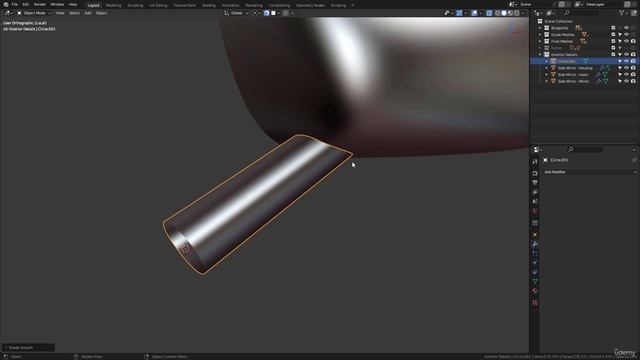Hide Final Meshes collection in viewport
The image size is (640, 360).
[627, 41]
